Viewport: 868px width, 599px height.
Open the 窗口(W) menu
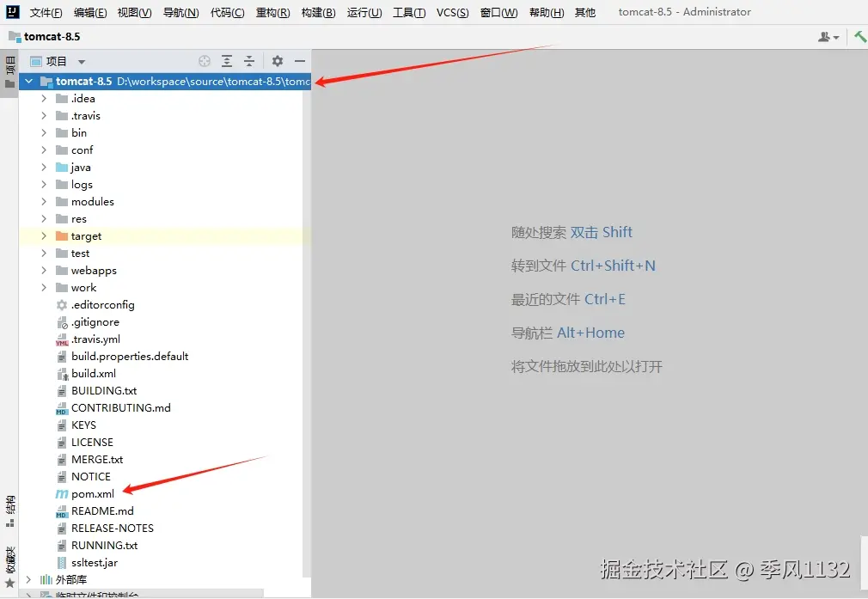point(498,12)
